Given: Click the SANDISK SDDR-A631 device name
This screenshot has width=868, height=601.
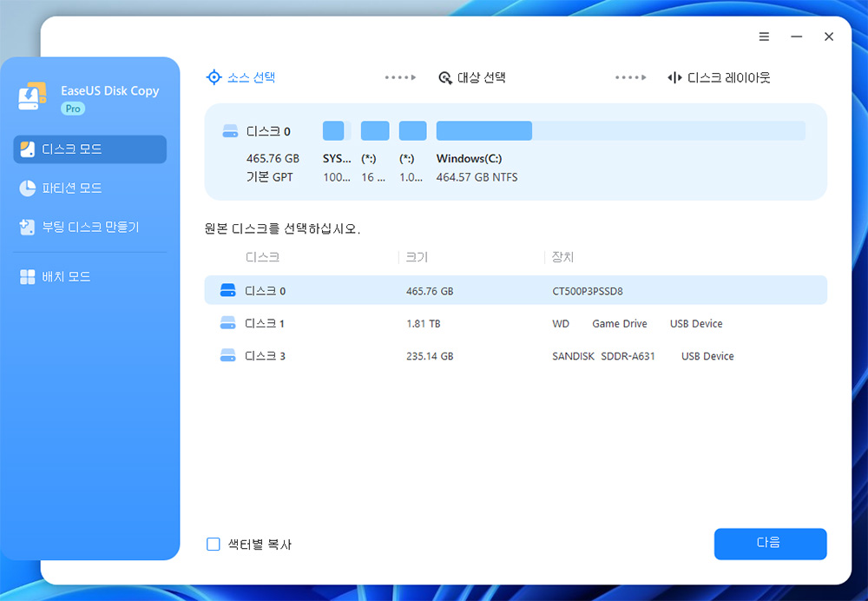Looking at the screenshot, I should tap(642, 356).
